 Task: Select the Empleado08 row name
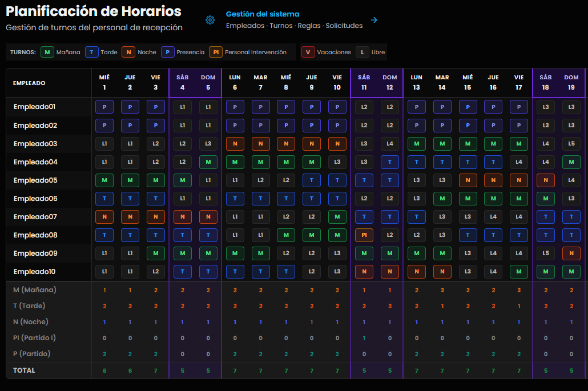coord(35,235)
